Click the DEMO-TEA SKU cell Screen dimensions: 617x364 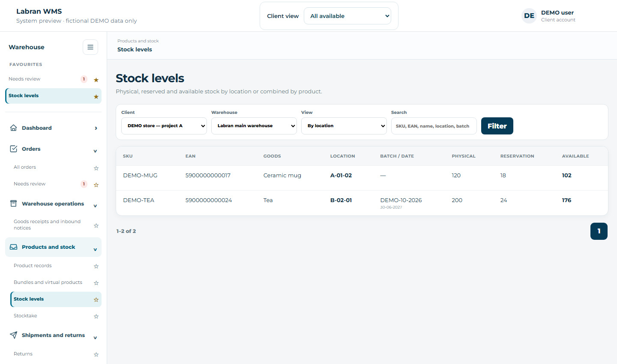tap(138, 200)
